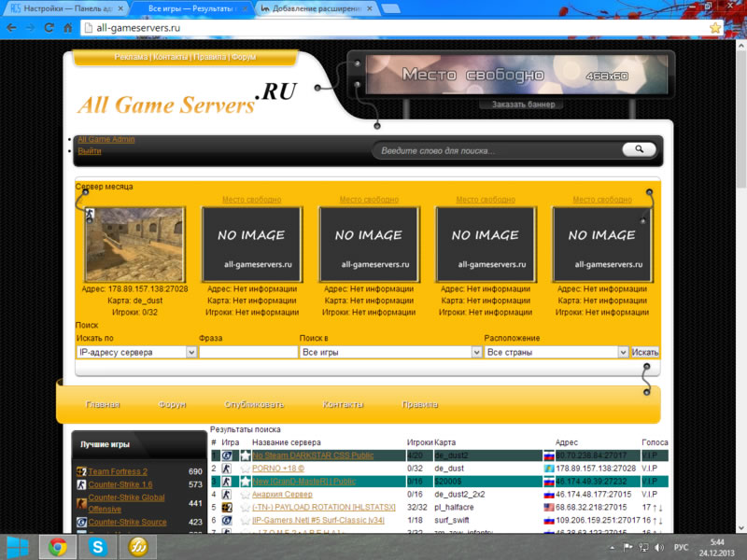Click the vote up arrow for PAYLOAD ROTATION server

655,507
